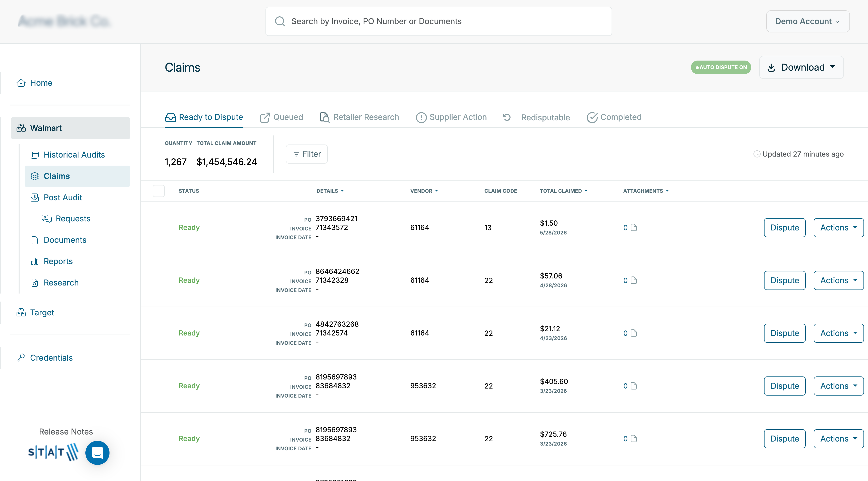Click the Target store icon in sidebar
This screenshot has height=481, width=868.
(21, 312)
